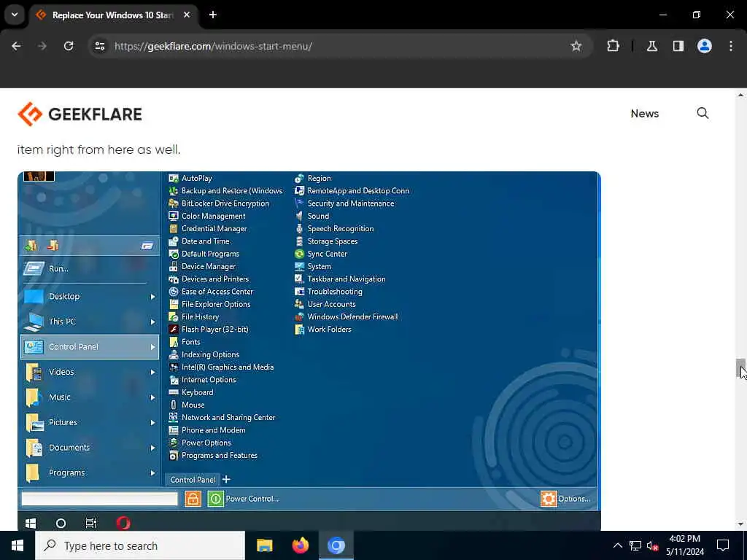Click the Windows Start button
747x560 pixels.
pos(18,545)
